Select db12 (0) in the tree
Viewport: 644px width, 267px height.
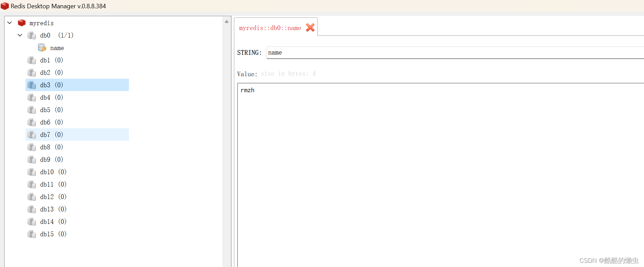pyautogui.click(x=53, y=197)
